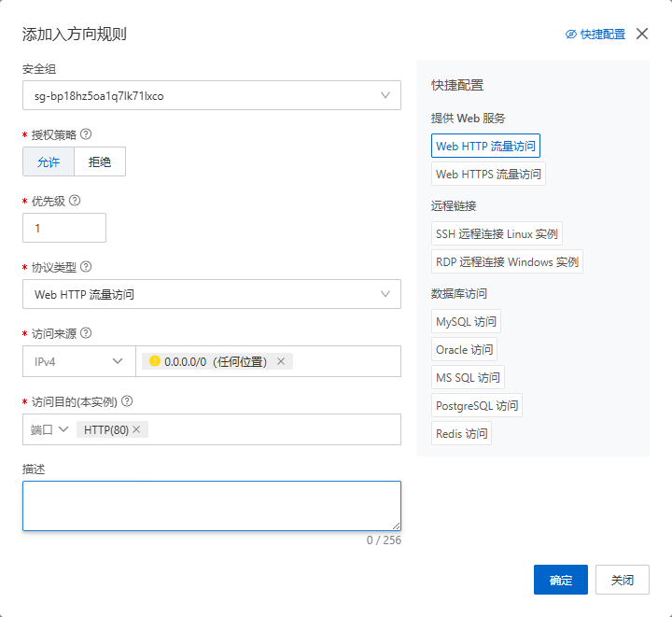This screenshot has height=617, width=672.
Task: Click the 确定 button
Action: [x=560, y=580]
